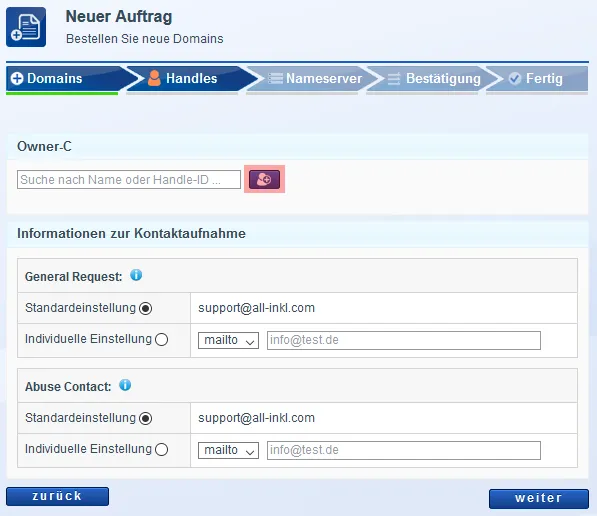This screenshot has height=516, width=597.
Task: Click the list icon in the Nameserver step
Action: 276,78
